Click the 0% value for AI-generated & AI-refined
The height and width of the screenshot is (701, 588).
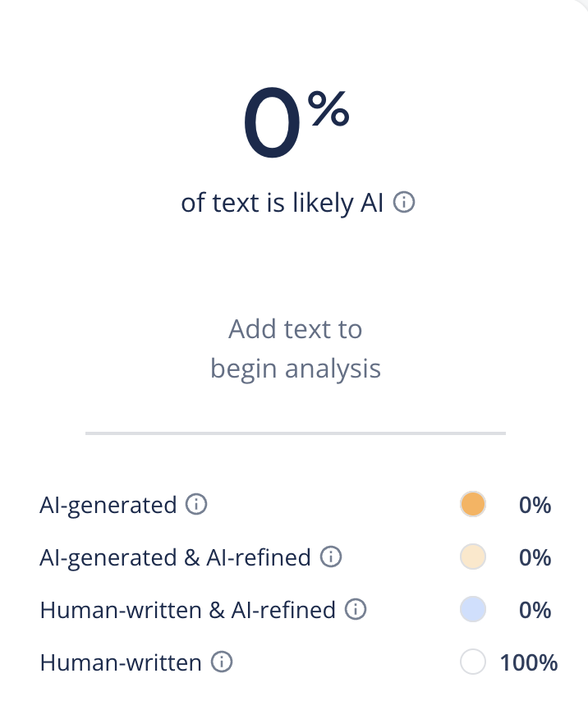pyautogui.click(x=535, y=557)
